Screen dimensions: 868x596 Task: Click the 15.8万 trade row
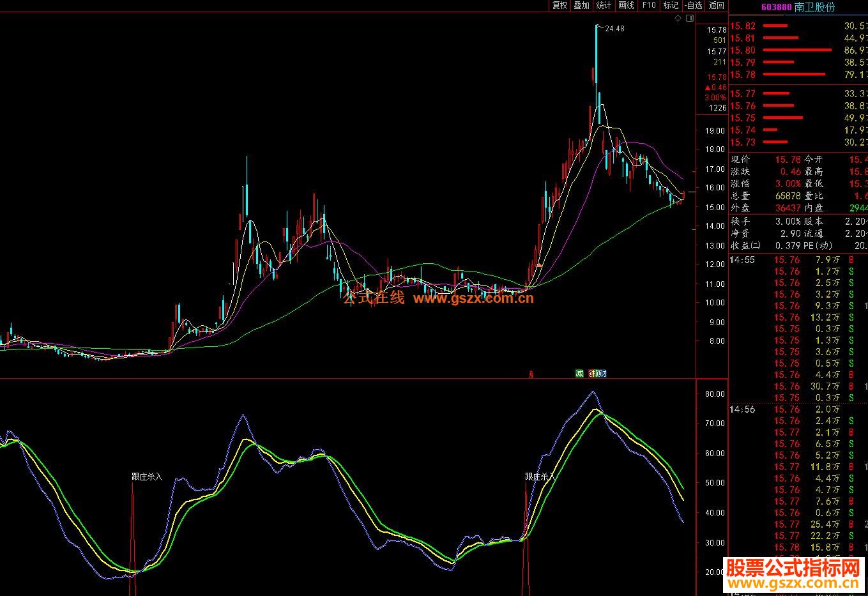pos(798,547)
